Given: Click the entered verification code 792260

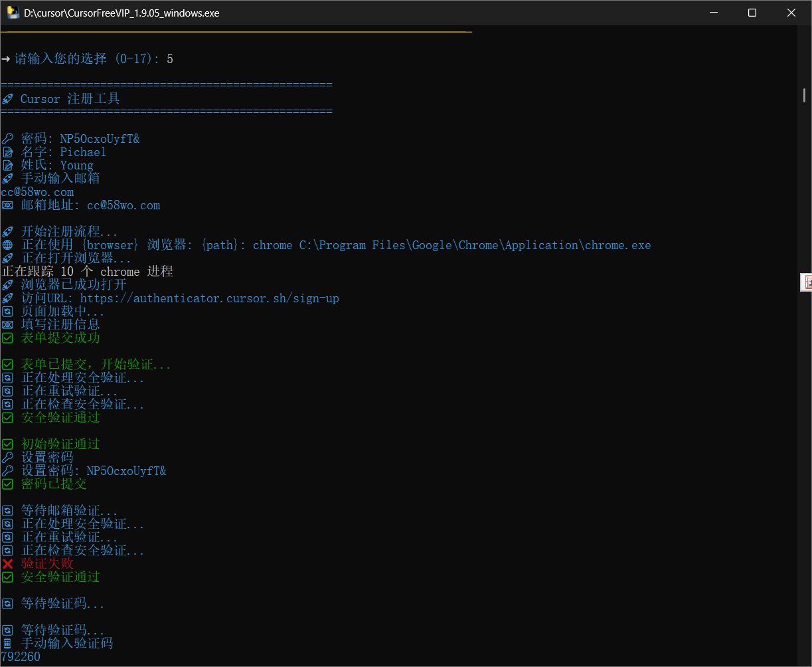Looking at the screenshot, I should (x=21, y=657).
